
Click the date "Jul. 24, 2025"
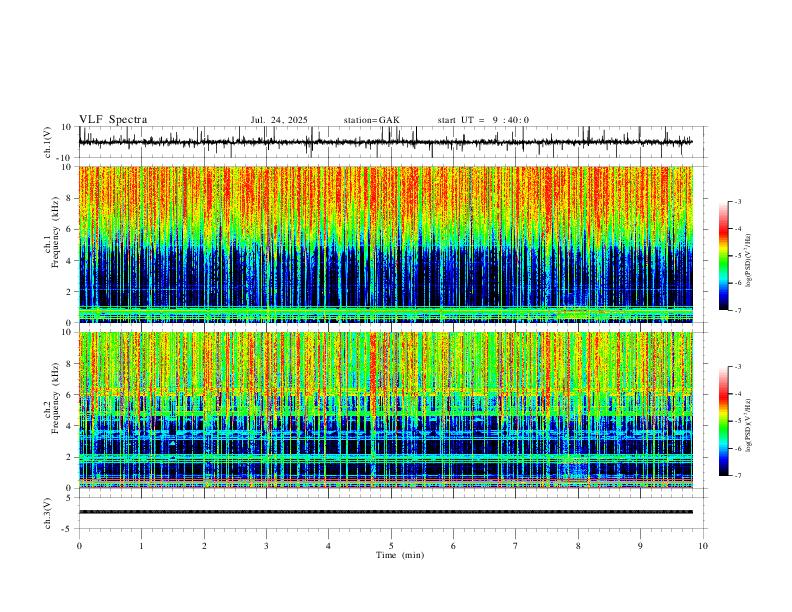point(279,120)
